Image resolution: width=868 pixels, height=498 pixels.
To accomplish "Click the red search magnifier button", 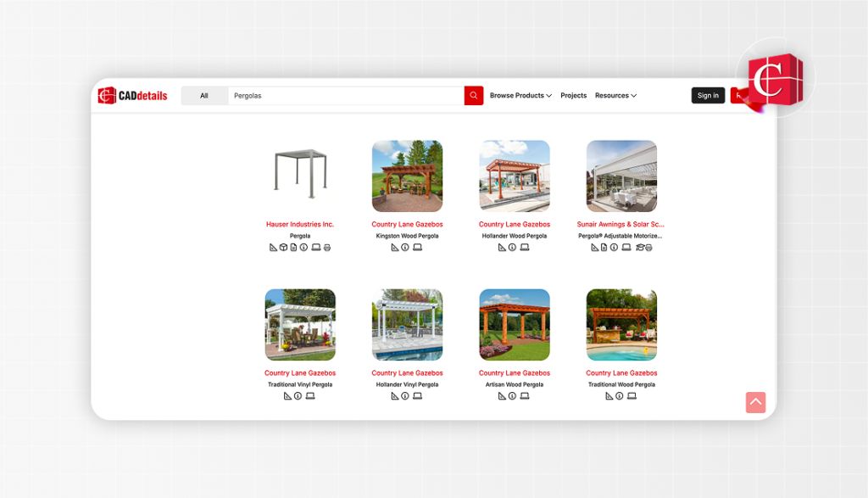I will tap(473, 95).
